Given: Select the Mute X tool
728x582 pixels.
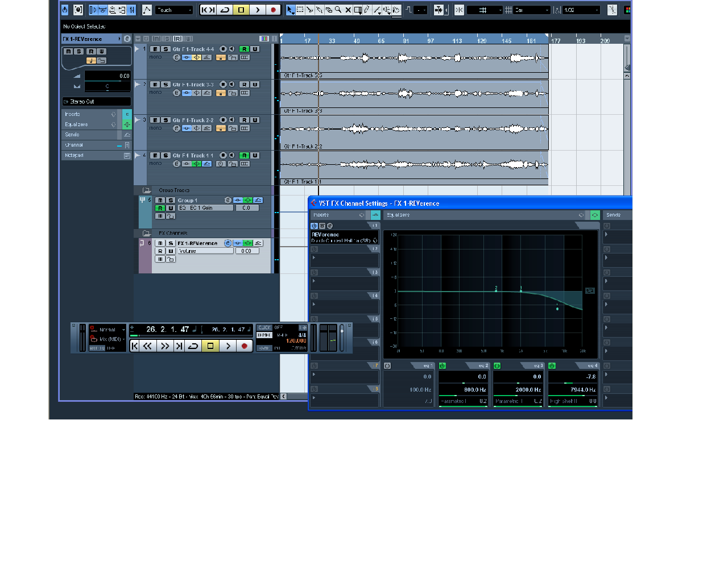Looking at the screenshot, I should [x=348, y=10].
